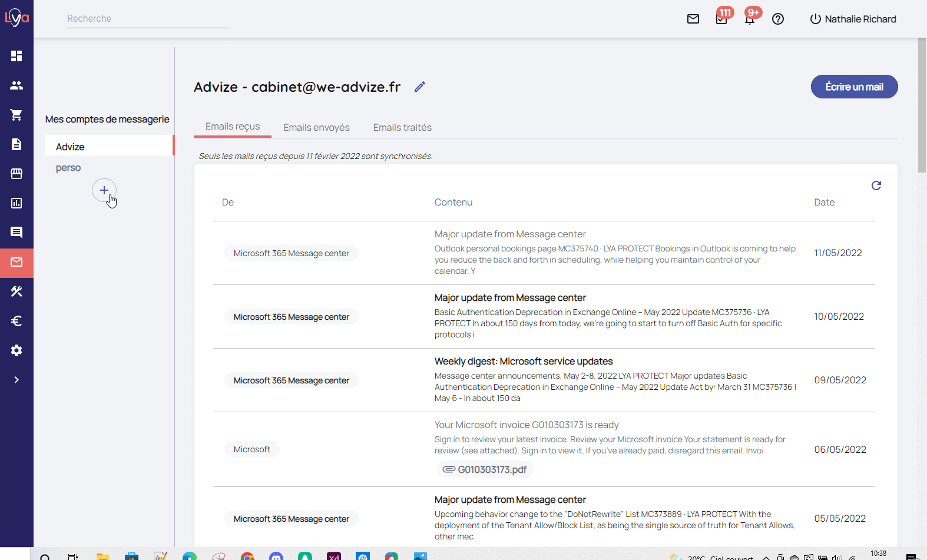The image size is (927, 560).
Task: Open the bar chart reports sidebar icon
Action: (x=16, y=203)
